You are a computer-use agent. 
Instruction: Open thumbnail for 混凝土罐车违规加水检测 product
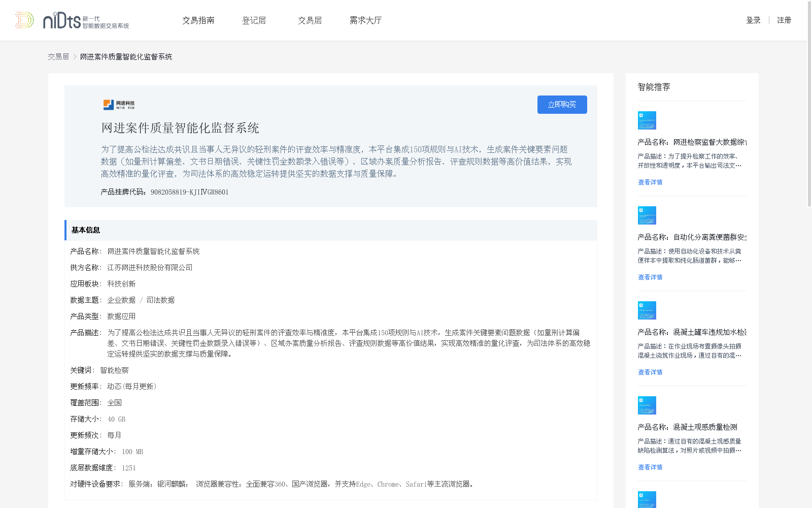(647, 310)
